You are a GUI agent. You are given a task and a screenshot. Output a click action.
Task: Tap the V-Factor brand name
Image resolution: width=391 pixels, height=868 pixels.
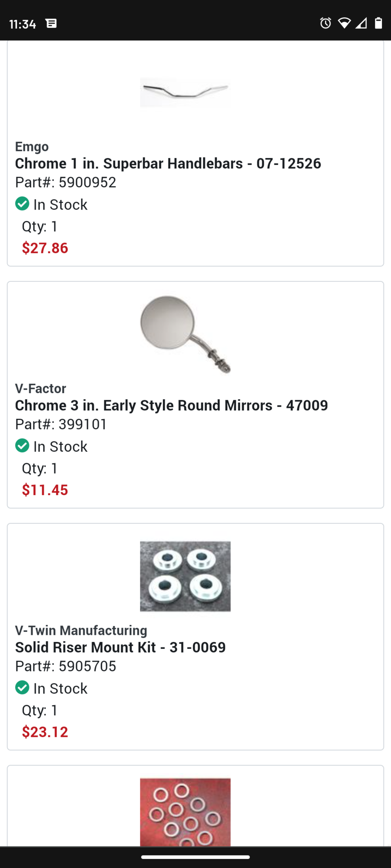tap(40, 388)
